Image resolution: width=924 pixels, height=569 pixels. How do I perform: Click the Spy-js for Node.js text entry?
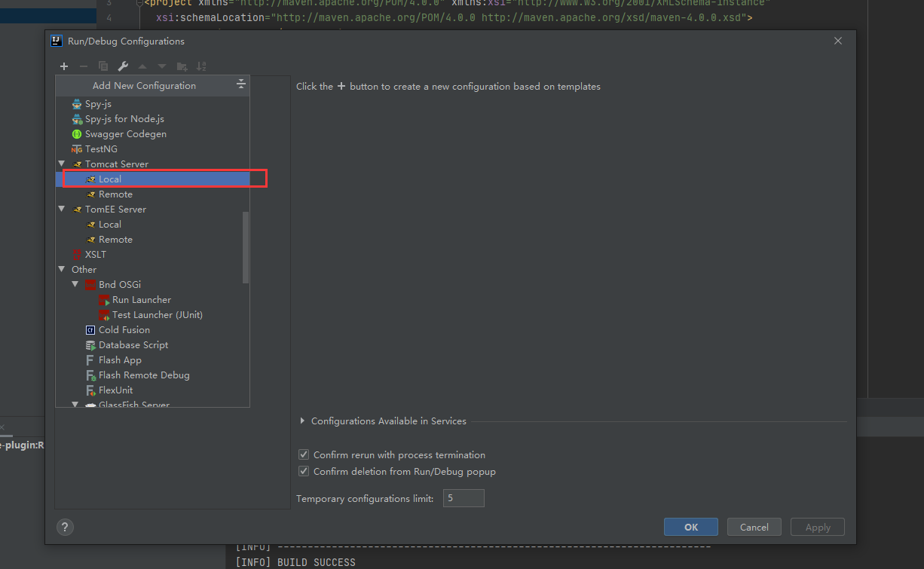coord(124,119)
